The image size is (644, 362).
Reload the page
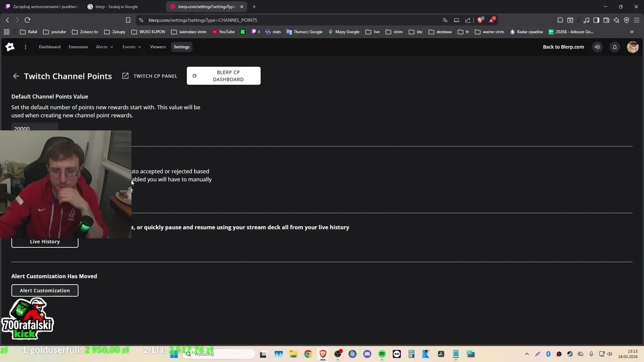27,20
